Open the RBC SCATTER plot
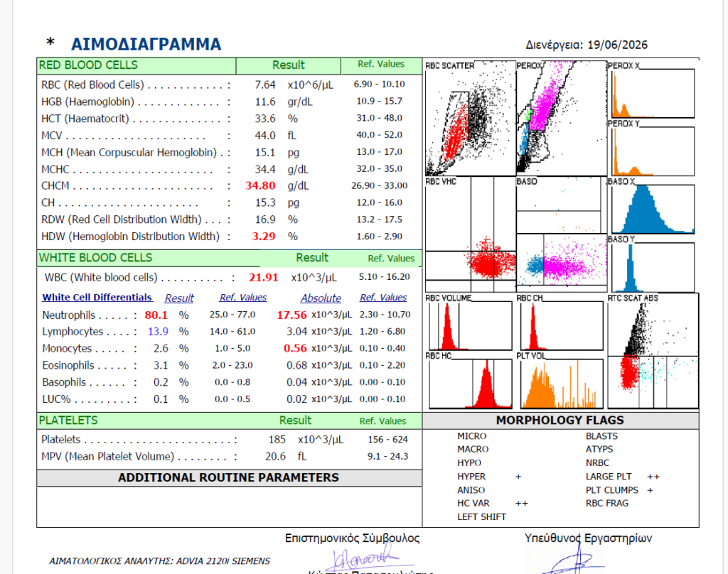The width and height of the screenshot is (728, 574). point(470,118)
